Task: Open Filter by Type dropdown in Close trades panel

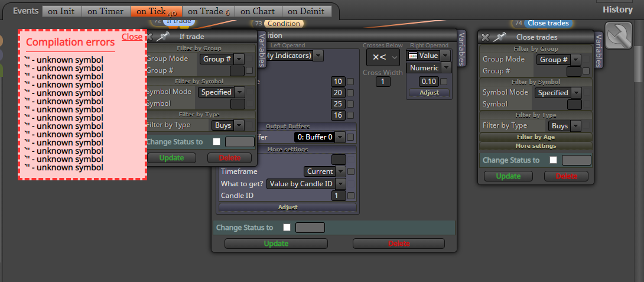Action: coord(565,126)
